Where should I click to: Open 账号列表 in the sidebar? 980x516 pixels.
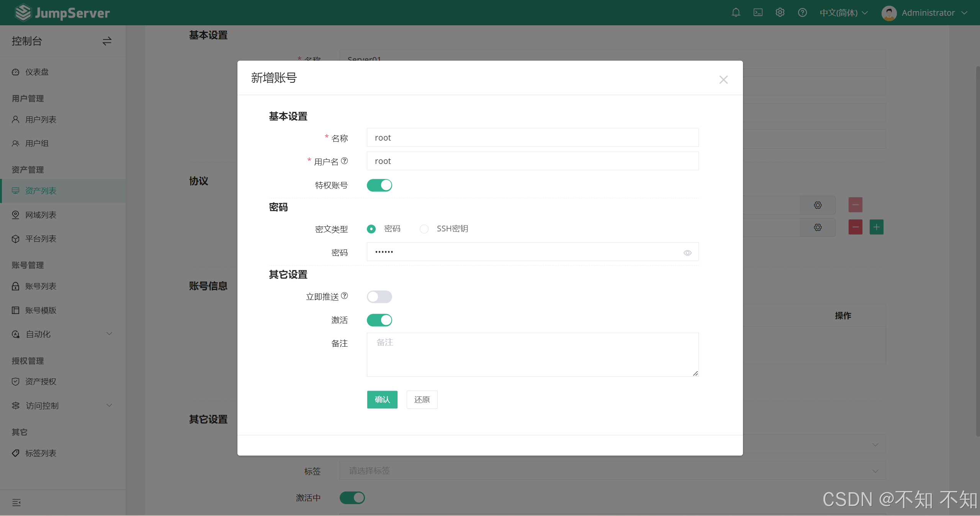(x=41, y=286)
